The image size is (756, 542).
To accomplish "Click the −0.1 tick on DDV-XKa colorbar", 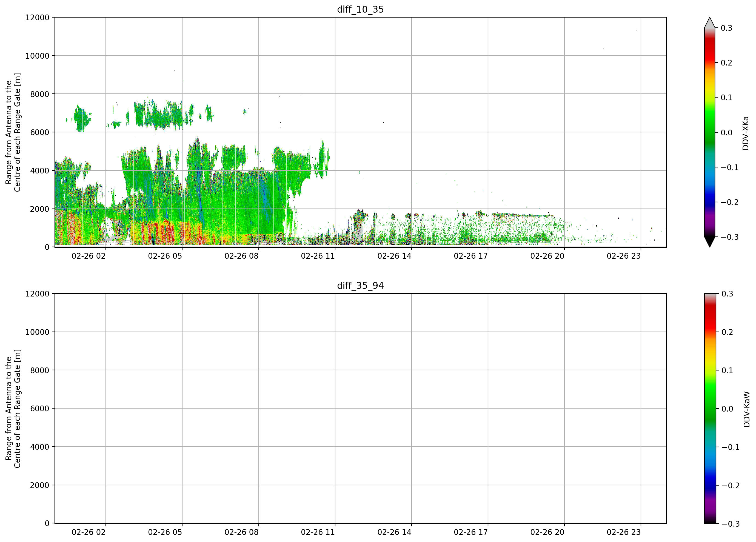I will (729, 167).
